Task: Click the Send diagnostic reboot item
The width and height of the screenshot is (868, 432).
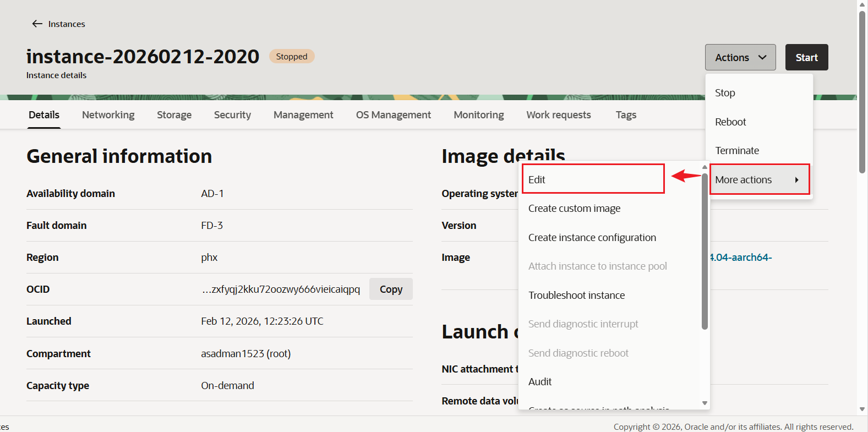Action: click(x=610, y=353)
